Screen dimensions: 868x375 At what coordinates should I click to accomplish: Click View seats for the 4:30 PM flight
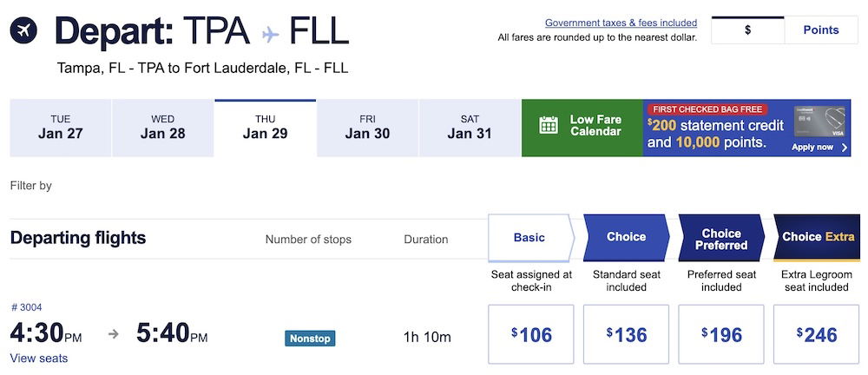pos(39,359)
